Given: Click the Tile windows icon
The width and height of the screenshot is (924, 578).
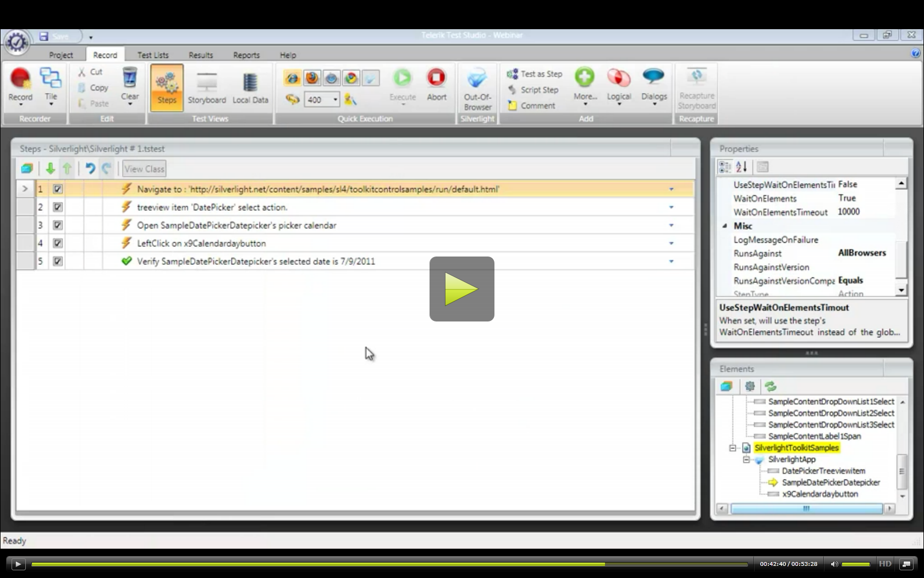Looking at the screenshot, I should (x=51, y=84).
